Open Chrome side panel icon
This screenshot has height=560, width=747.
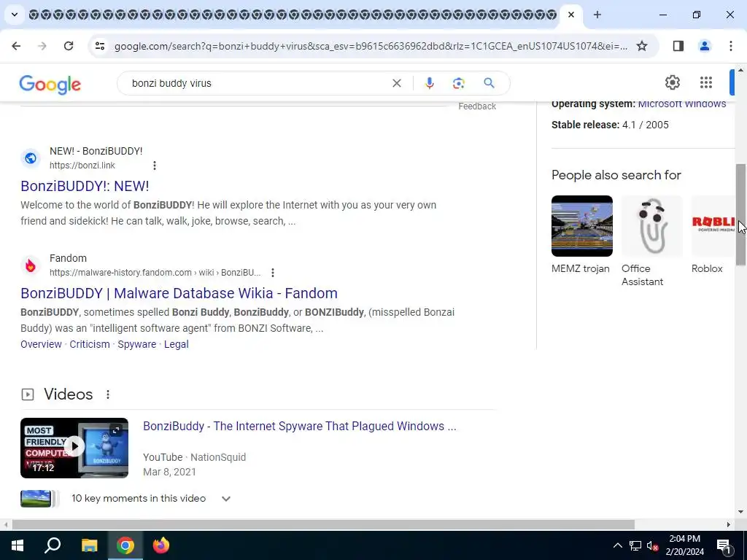pos(678,46)
